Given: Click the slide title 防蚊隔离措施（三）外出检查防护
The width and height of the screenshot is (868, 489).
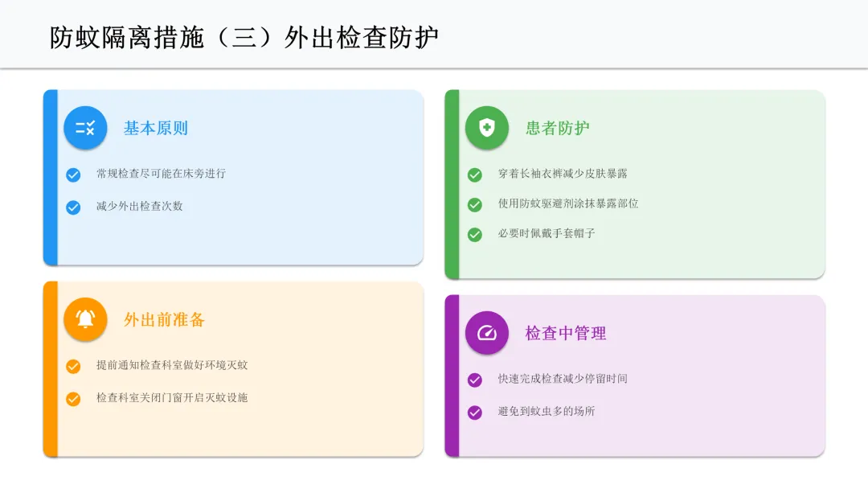Looking at the screenshot, I should coord(244,38).
